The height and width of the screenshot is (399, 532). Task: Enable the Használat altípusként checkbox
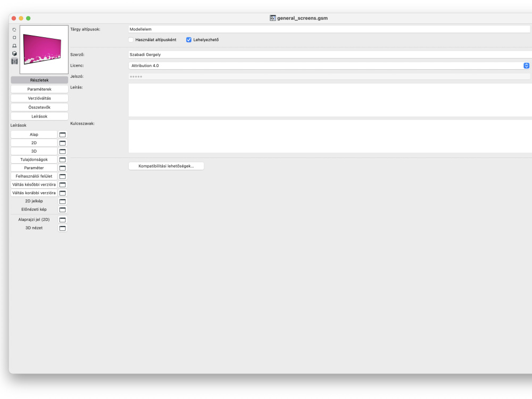click(x=131, y=40)
